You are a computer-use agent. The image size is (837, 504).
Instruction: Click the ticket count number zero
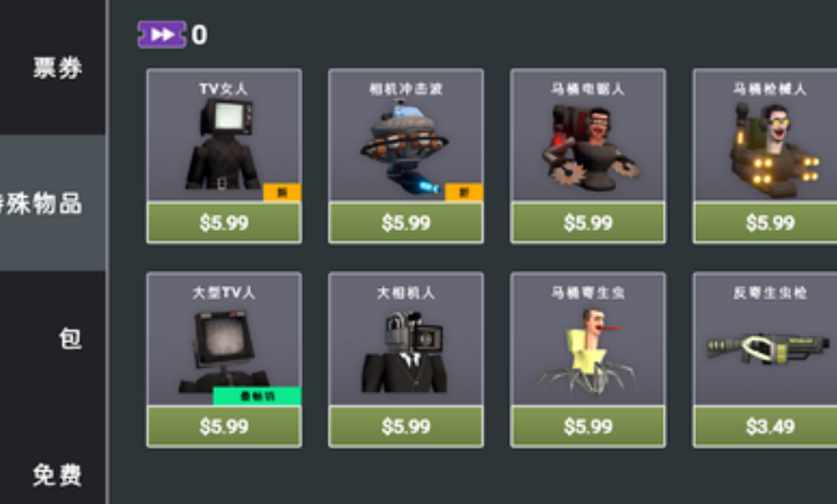[199, 35]
